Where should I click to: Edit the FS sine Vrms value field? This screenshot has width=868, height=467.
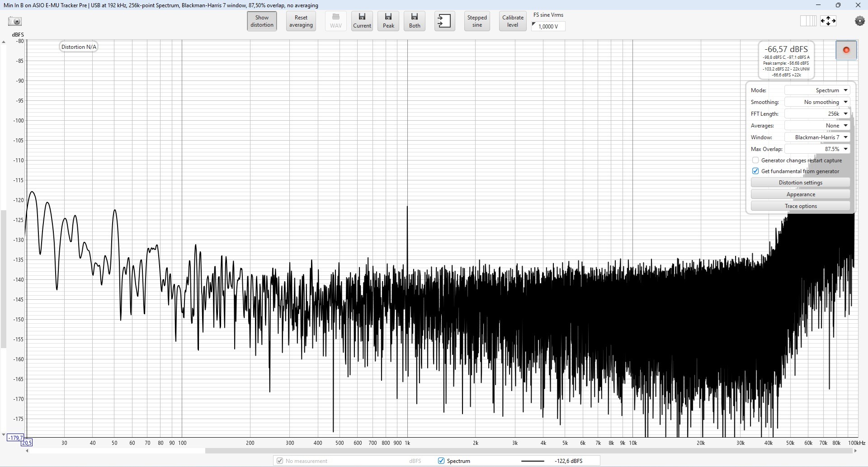548,26
